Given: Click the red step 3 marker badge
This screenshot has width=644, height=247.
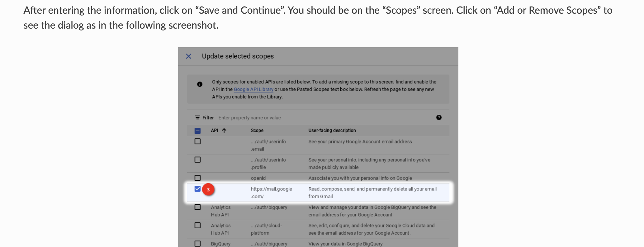Looking at the screenshot, I should point(208,189).
